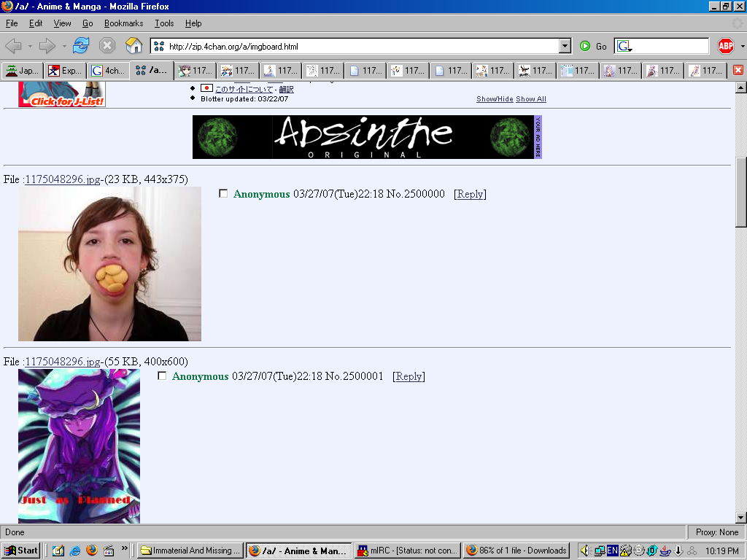The image size is (747, 560).
Task: Click the Start button
Action: (21, 551)
